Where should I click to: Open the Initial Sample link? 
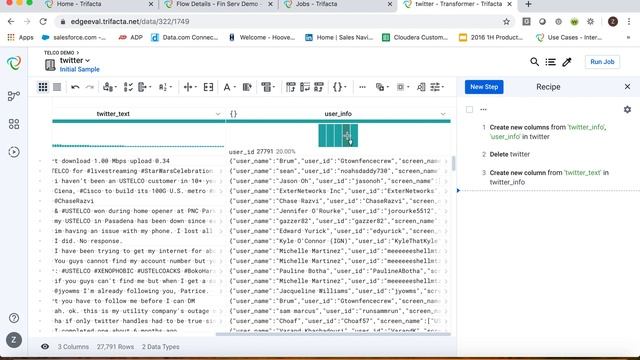[80, 69]
